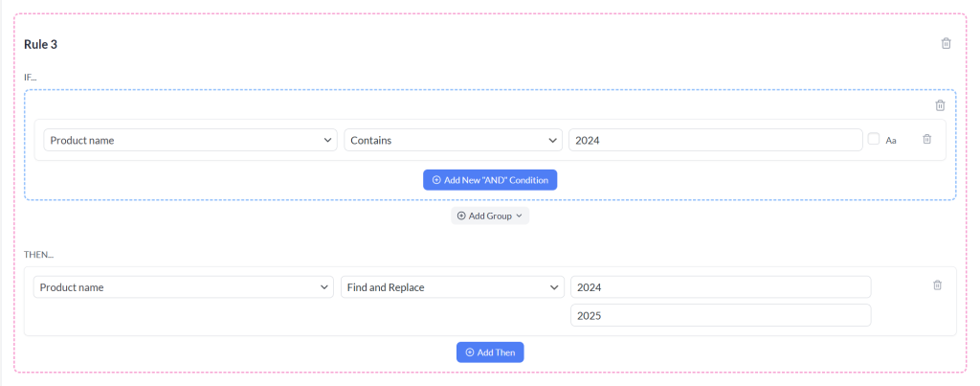The image size is (980, 386).
Task: Click the Aa case-sensitivity label
Action: [891, 140]
